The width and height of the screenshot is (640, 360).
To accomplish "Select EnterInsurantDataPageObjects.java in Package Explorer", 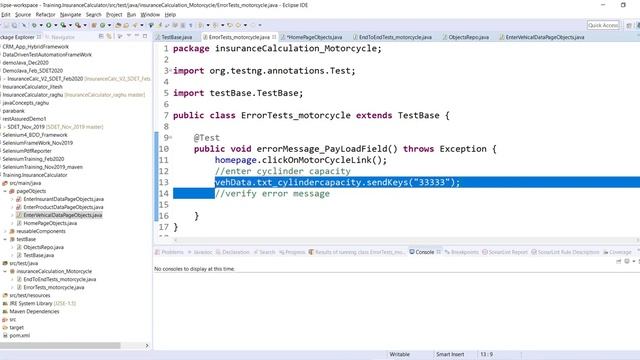I will coord(64,199).
